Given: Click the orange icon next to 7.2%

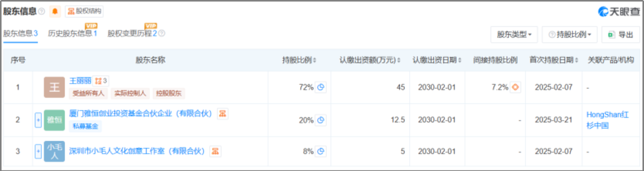Looking at the screenshot, I should 515,88.
